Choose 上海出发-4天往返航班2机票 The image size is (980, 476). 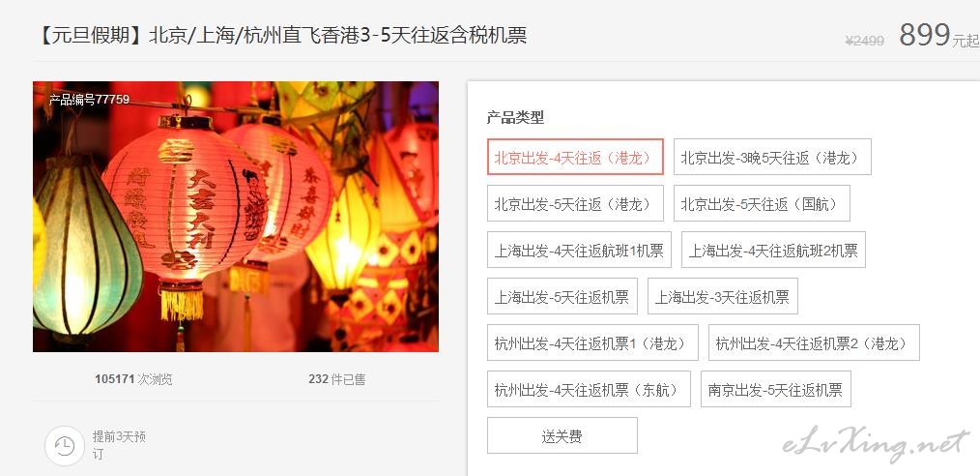(x=773, y=250)
